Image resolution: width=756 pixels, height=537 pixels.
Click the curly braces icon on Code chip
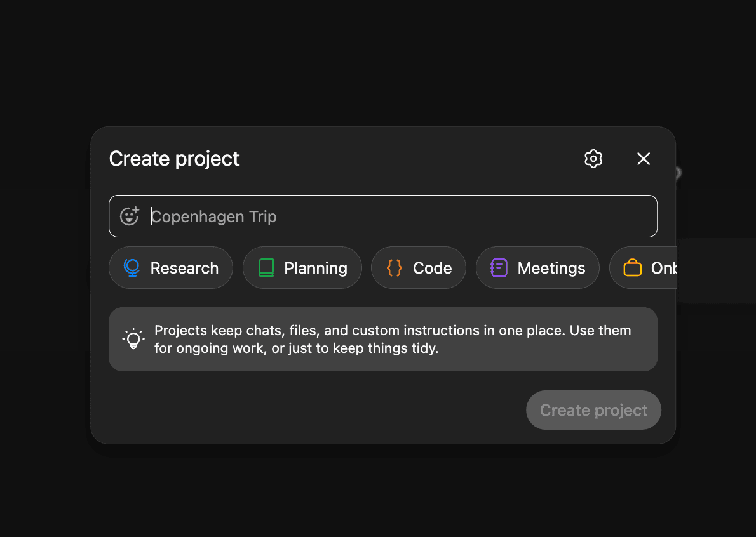coord(394,267)
